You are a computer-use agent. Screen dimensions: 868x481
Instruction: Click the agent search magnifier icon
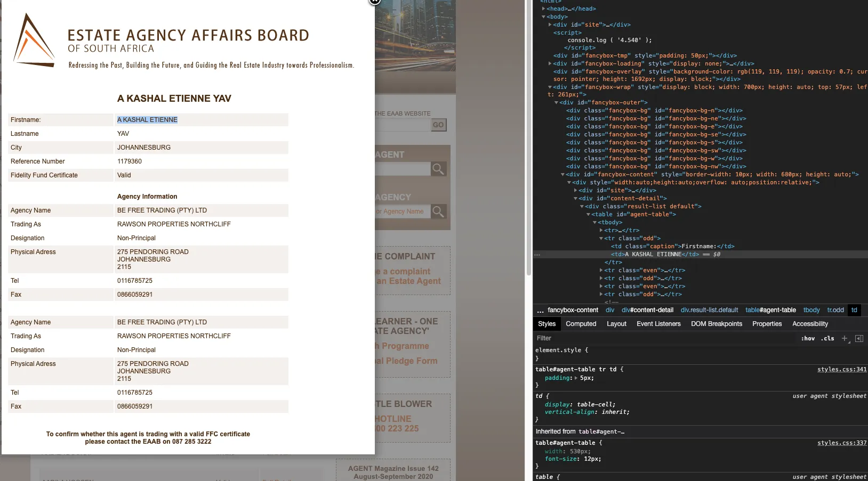tap(438, 169)
